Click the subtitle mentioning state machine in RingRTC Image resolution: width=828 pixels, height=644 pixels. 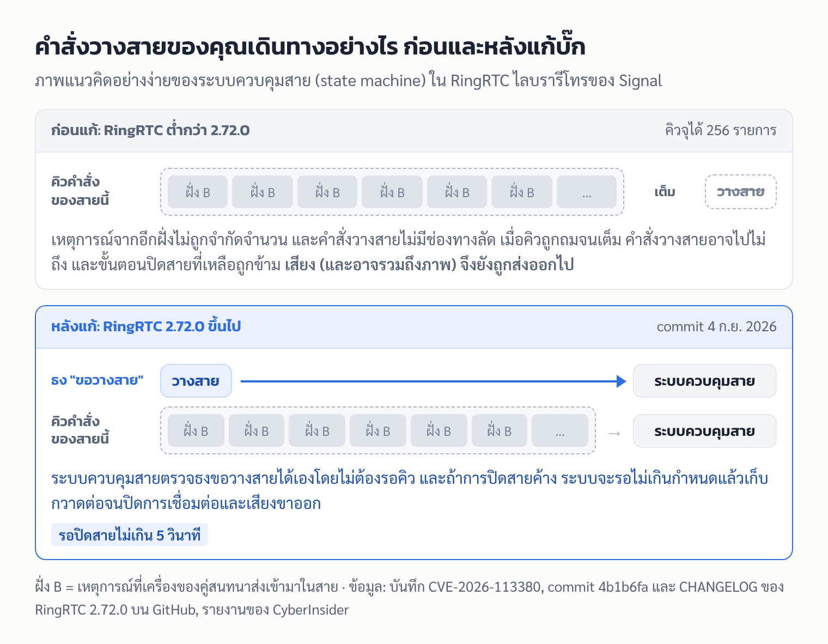(349, 81)
